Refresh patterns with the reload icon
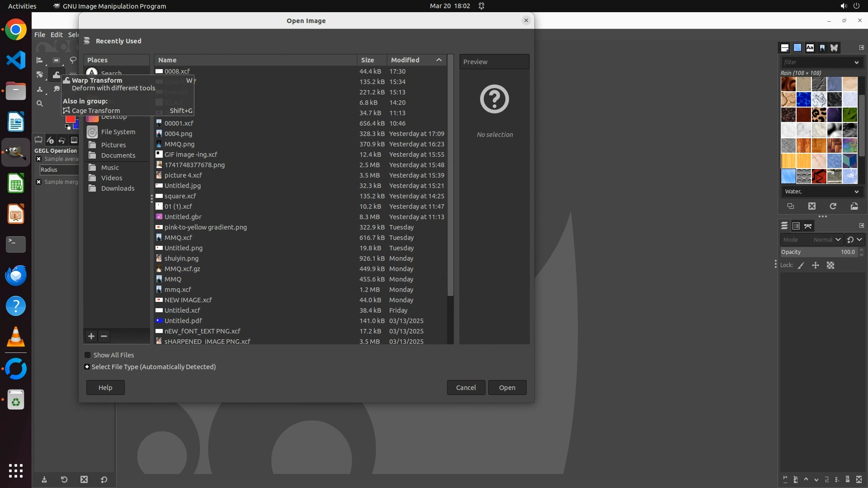 (833, 206)
